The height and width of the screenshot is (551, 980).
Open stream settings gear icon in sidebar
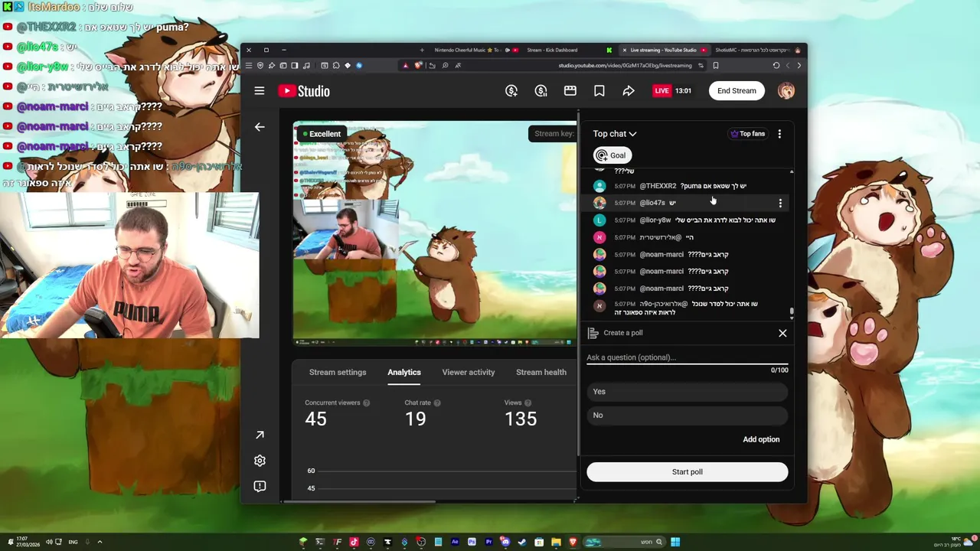coord(260,461)
